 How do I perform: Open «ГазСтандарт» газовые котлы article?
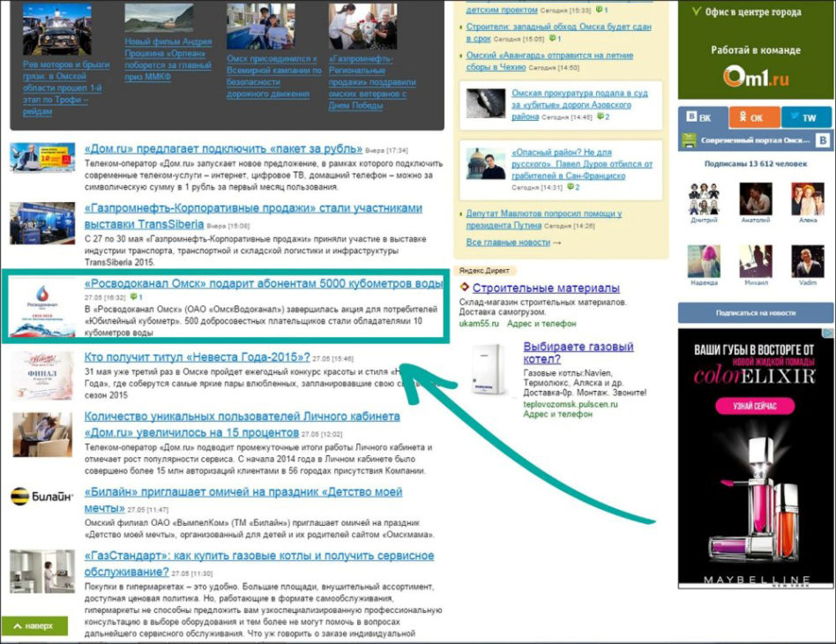click(259, 564)
